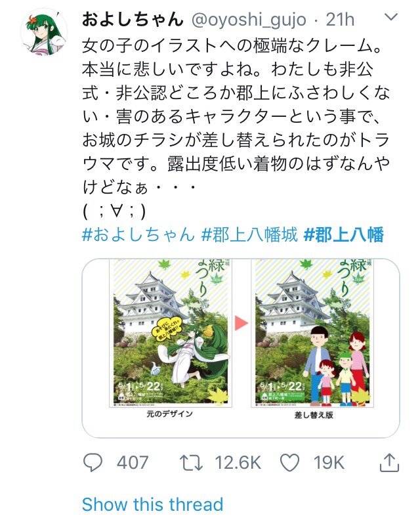Click the 407 replies count
The width and height of the screenshot is (420, 520).
click(x=133, y=463)
